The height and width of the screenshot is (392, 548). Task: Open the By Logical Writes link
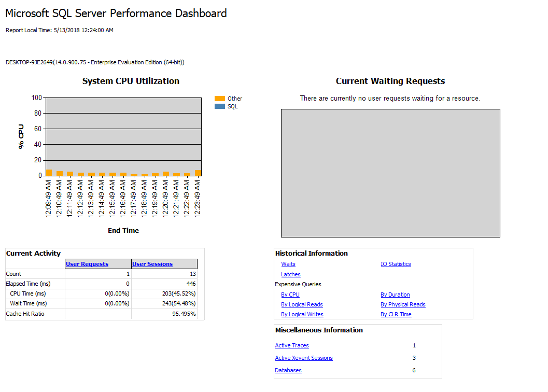point(302,314)
